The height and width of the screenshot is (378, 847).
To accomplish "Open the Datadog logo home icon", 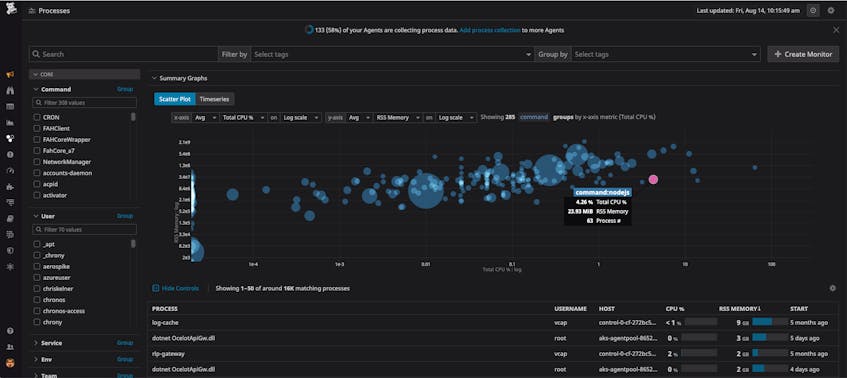I will click(10, 8).
